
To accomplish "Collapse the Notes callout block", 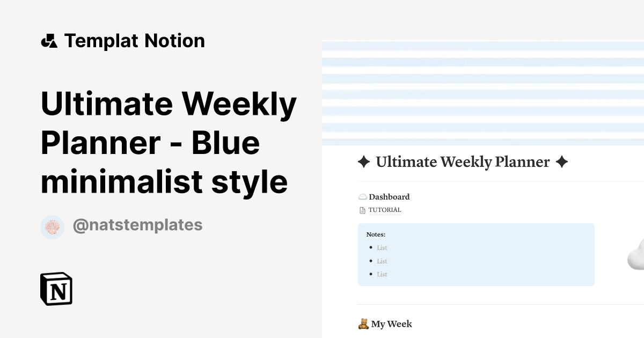I will pos(376,234).
